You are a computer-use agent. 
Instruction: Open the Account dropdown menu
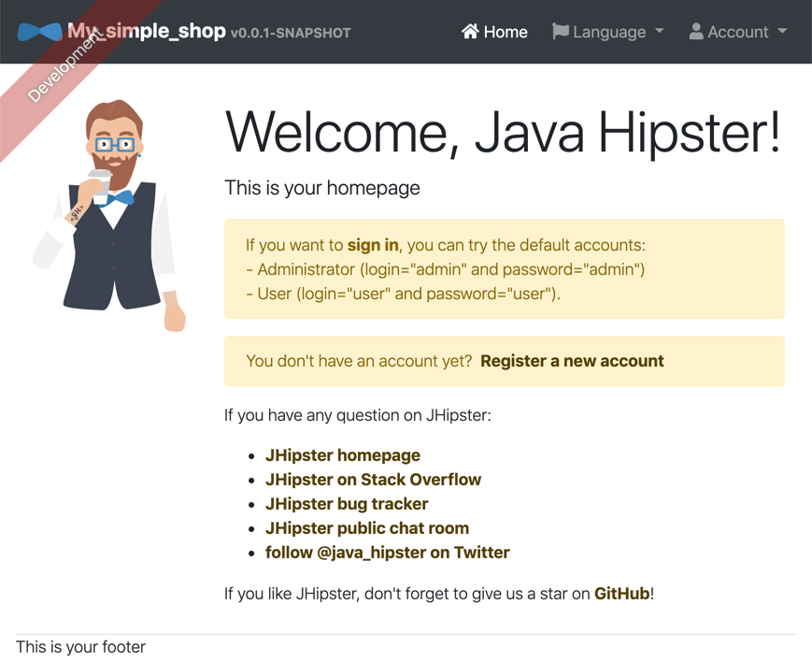(738, 31)
